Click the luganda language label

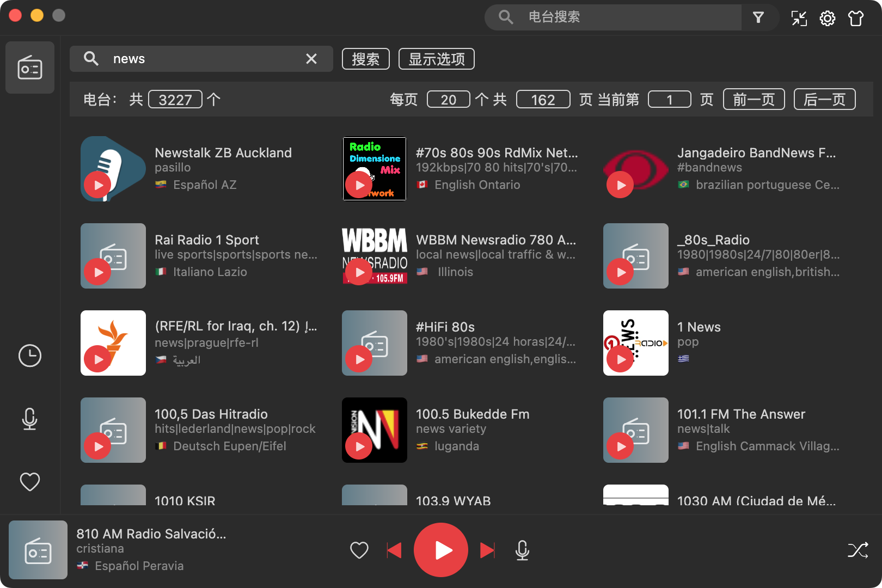coord(457,446)
